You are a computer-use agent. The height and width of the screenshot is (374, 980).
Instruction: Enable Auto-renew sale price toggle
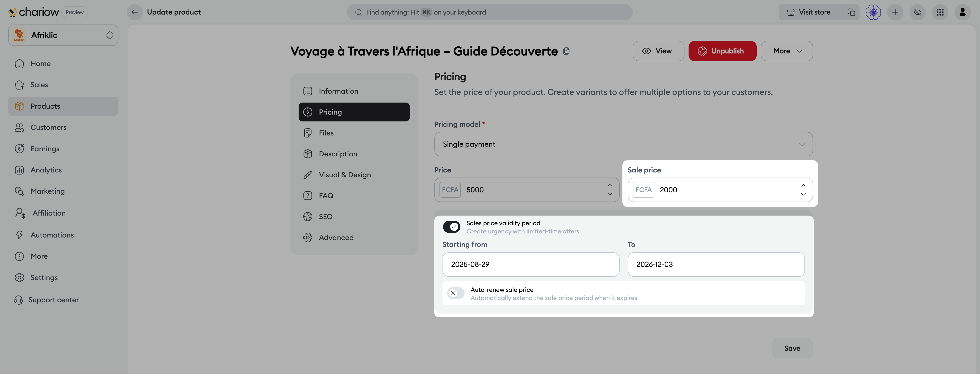point(455,293)
